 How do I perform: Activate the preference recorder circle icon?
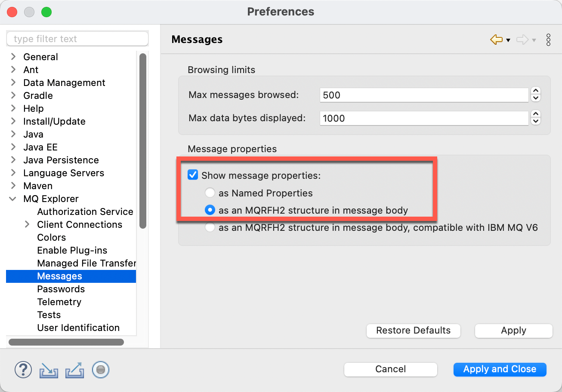click(100, 370)
